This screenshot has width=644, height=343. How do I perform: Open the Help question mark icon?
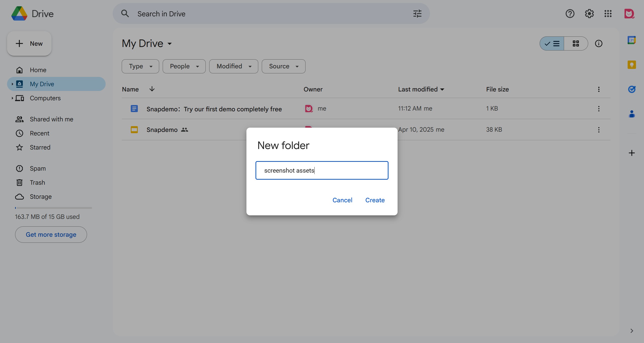click(x=570, y=14)
